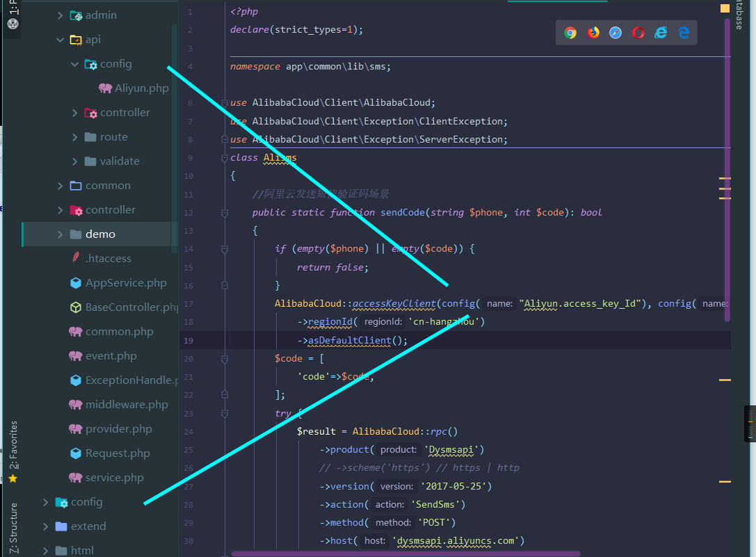Expand the extend folder
756x557 pixels.
click(x=46, y=526)
